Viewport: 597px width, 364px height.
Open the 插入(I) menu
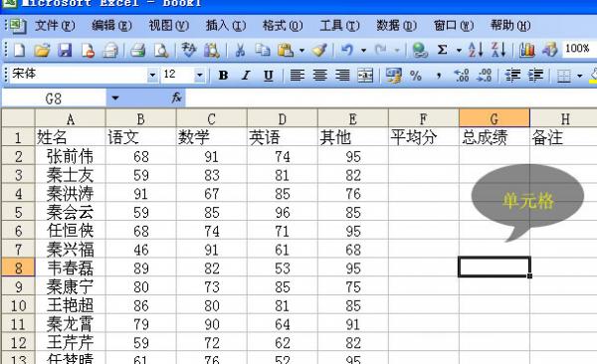(226, 26)
